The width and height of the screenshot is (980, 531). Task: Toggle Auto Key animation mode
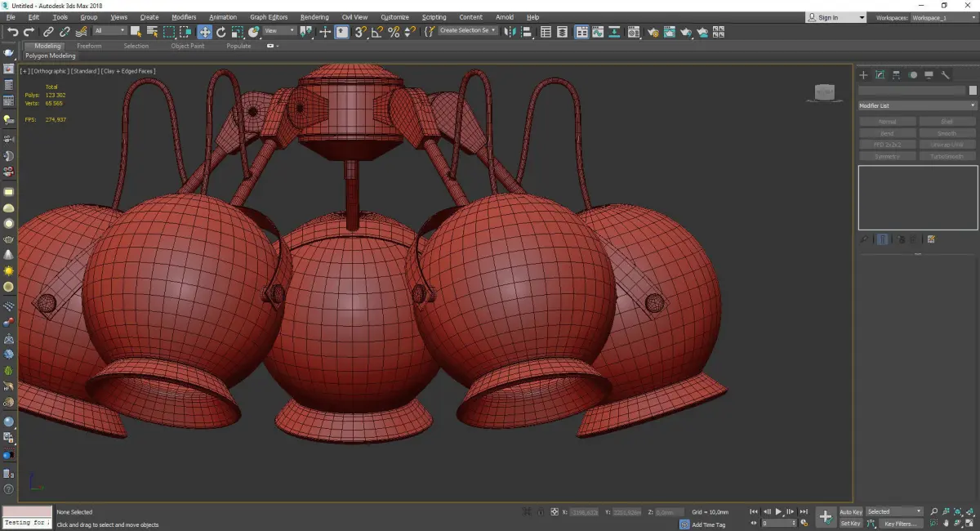pos(850,512)
